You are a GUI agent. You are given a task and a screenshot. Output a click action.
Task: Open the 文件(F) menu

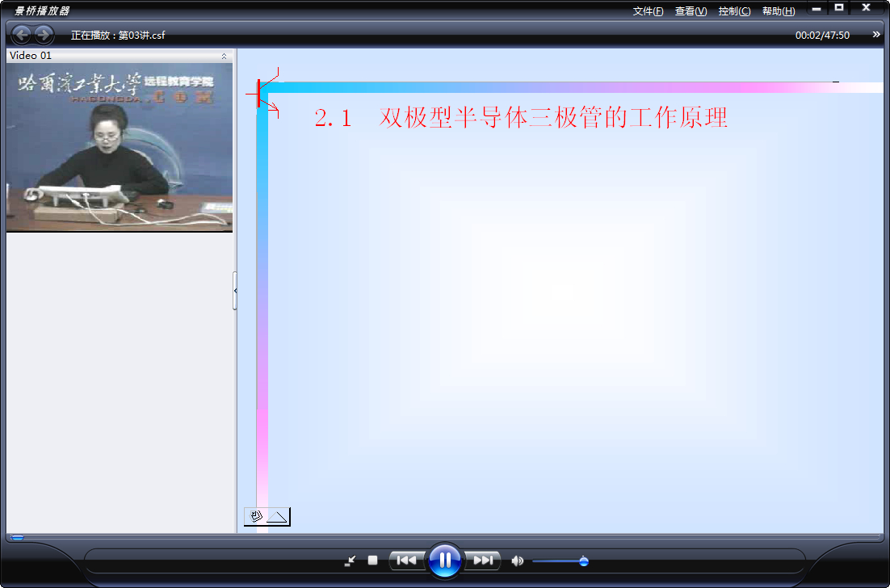click(649, 10)
